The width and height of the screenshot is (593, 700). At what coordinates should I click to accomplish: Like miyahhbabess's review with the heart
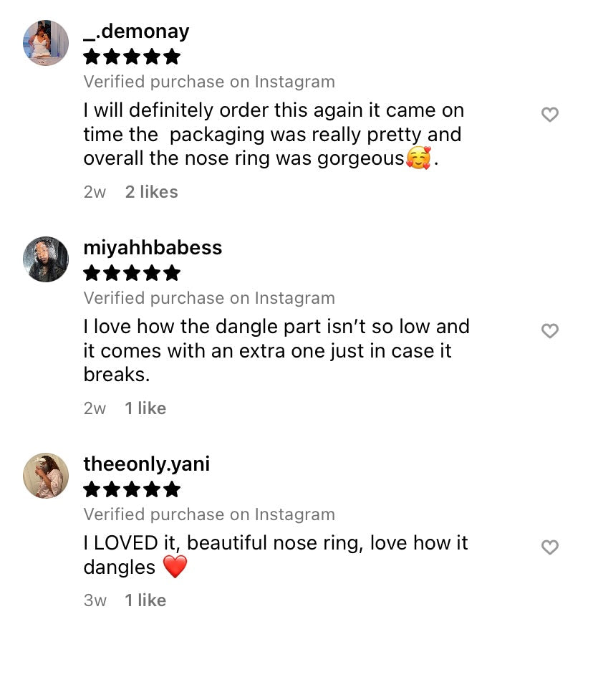click(x=549, y=331)
